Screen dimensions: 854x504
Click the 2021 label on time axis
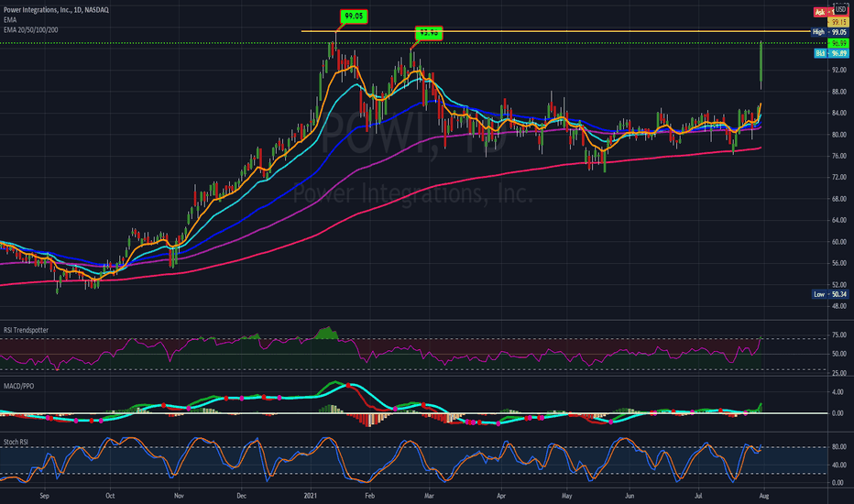[310, 497]
